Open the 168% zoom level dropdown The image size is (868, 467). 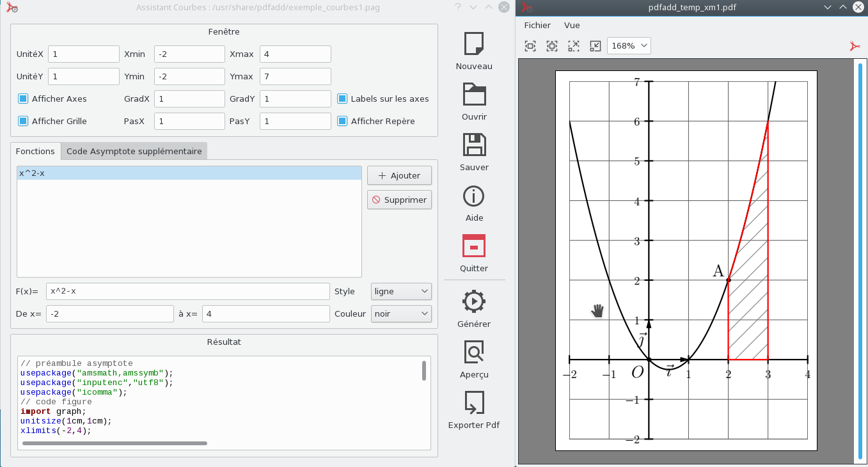[x=629, y=46]
